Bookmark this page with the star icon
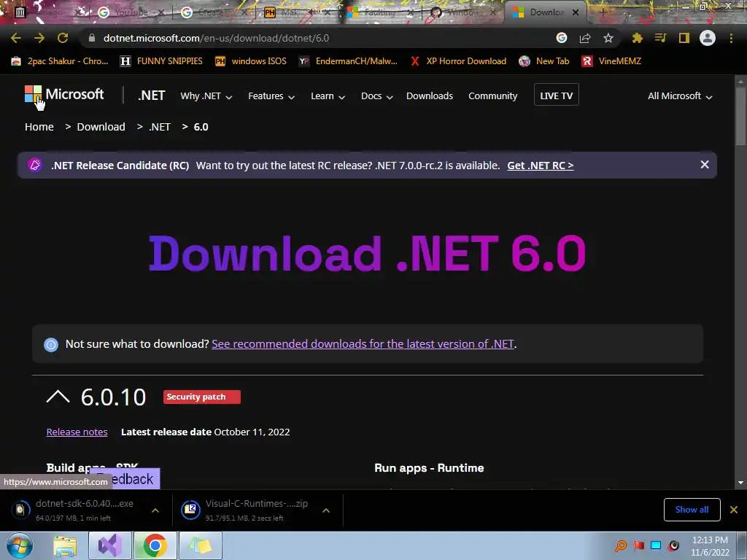Image resolution: width=747 pixels, height=560 pixels. (x=608, y=38)
